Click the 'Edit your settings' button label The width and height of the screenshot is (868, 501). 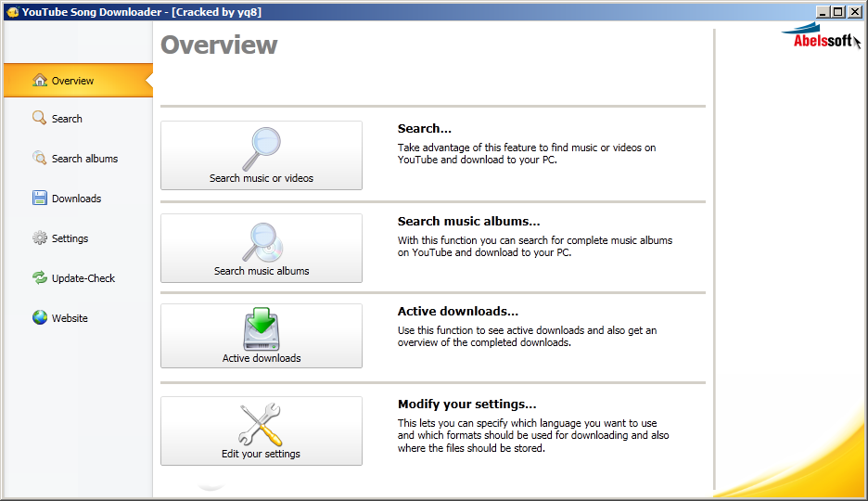tap(261, 454)
